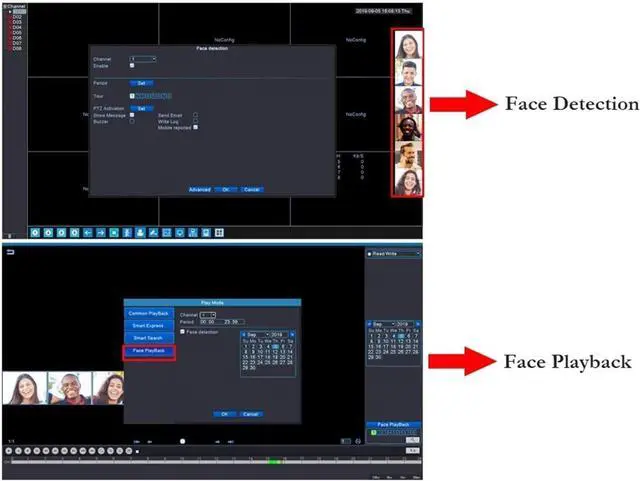Switch to Smart Search mode
The image size is (640, 481).
148,338
